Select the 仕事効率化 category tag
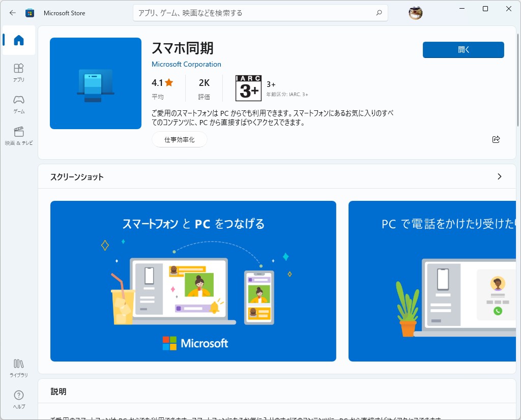521x420 pixels. pos(179,139)
